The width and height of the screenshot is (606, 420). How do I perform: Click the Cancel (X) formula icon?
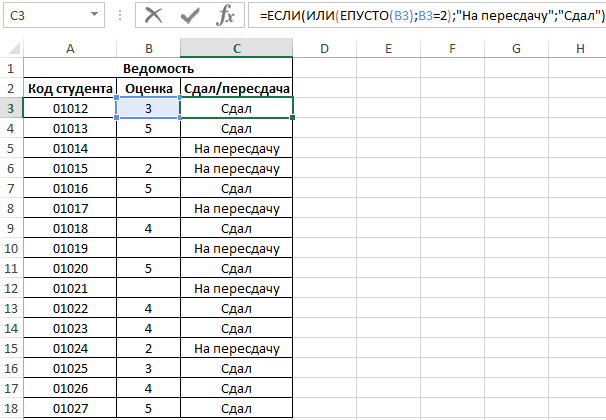click(x=153, y=16)
